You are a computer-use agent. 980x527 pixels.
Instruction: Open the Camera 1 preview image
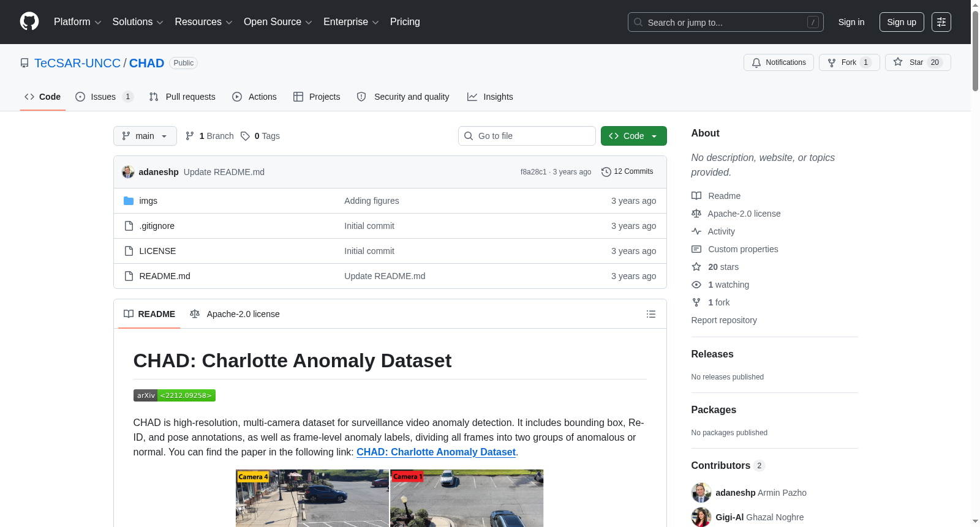[x=467, y=498]
